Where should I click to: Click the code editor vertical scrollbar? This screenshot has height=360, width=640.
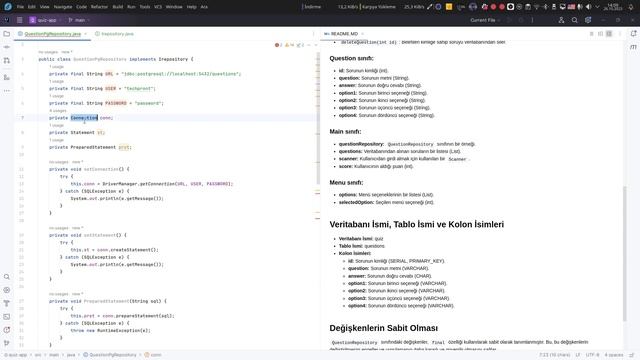point(318,118)
